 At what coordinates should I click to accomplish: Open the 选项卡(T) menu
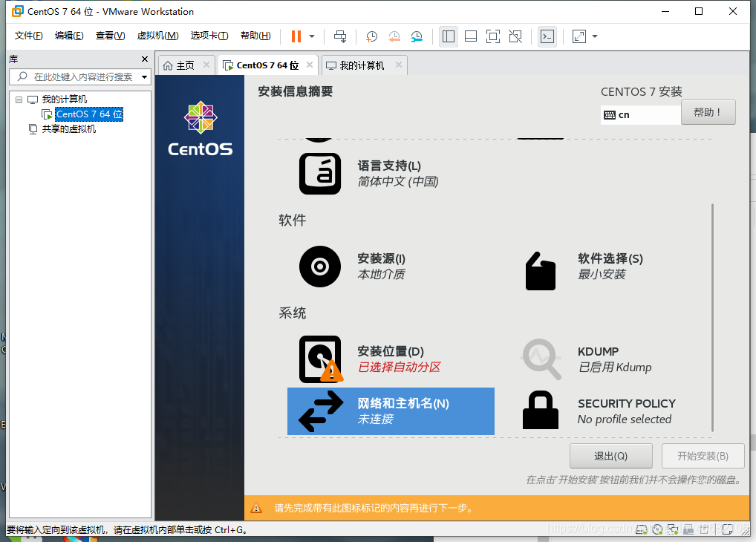209,36
